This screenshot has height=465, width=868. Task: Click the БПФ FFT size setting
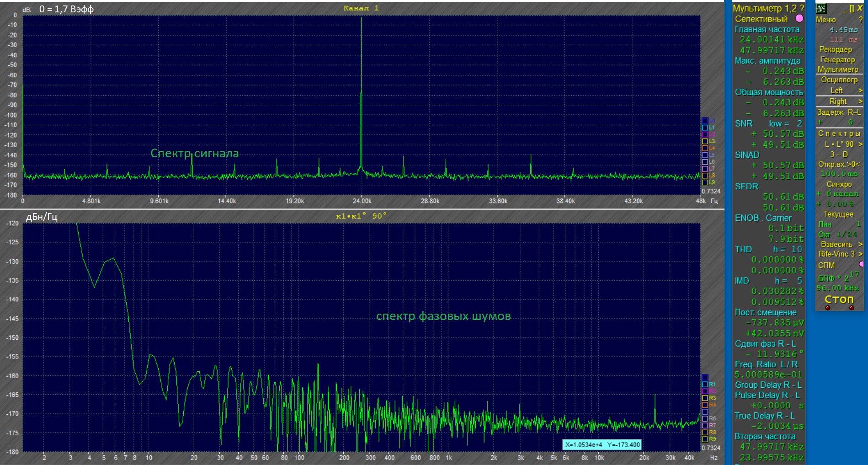click(838, 277)
